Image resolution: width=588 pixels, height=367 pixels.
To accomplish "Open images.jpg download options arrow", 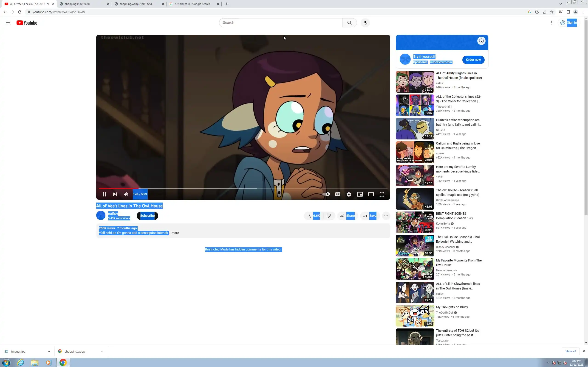I will coord(49,351).
